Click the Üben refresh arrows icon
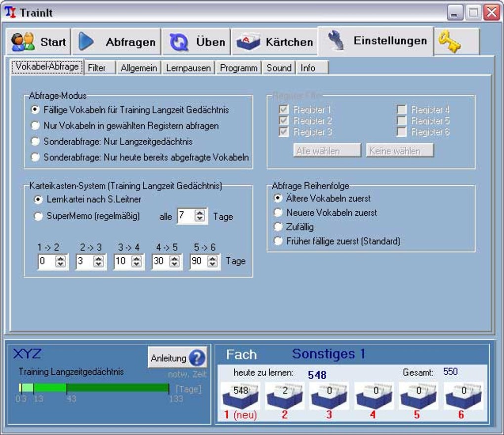The height and width of the screenshot is (435, 504). pyautogui.click(x=179, y=42)
